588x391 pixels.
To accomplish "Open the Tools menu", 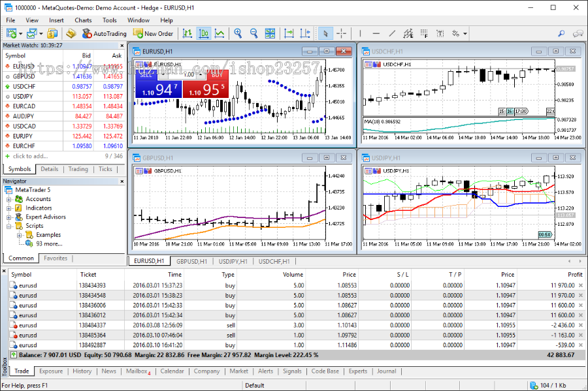I will click(x=110, y=20).
